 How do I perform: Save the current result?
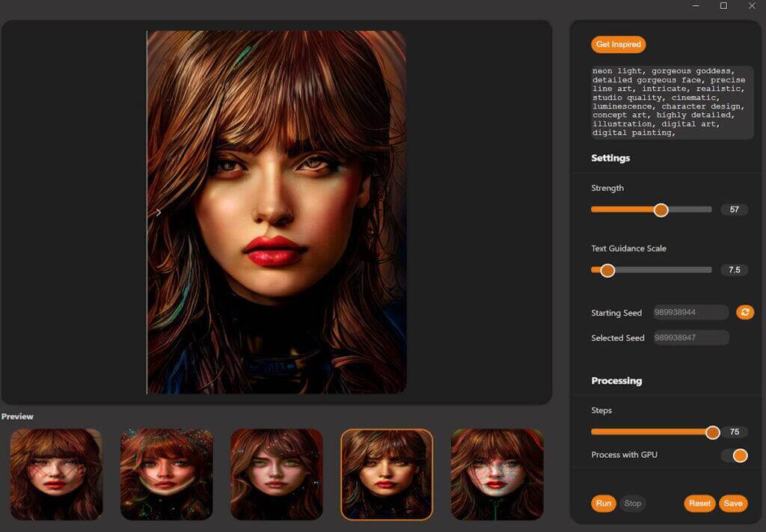tap(732, 504)
